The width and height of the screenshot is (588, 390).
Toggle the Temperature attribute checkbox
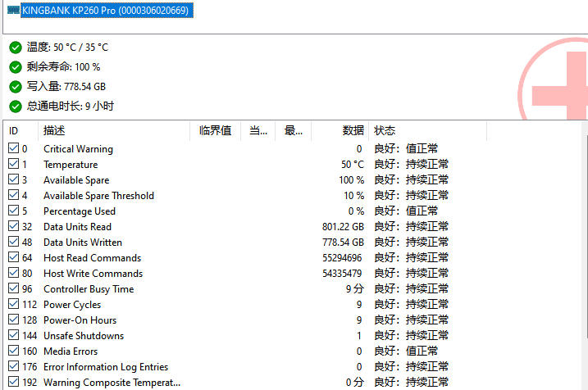13,164
